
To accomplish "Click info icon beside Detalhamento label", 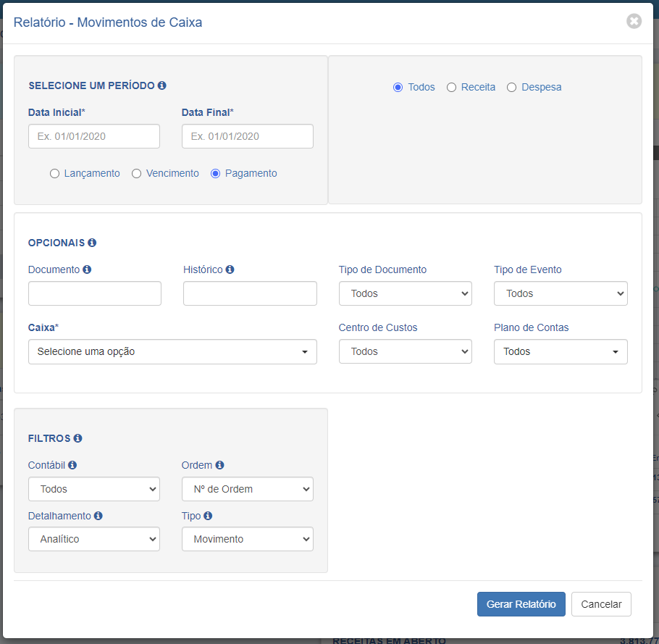I will click(x=98, y=515).
